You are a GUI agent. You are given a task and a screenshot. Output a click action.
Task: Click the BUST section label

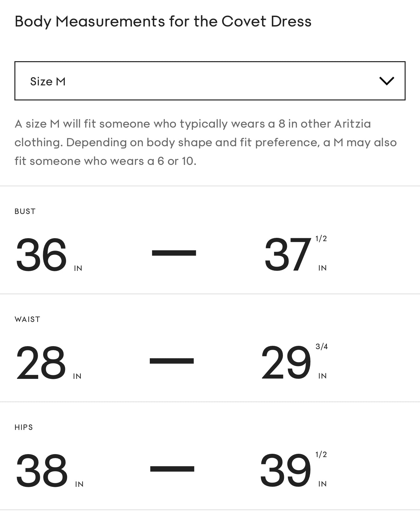pos(25,211)
